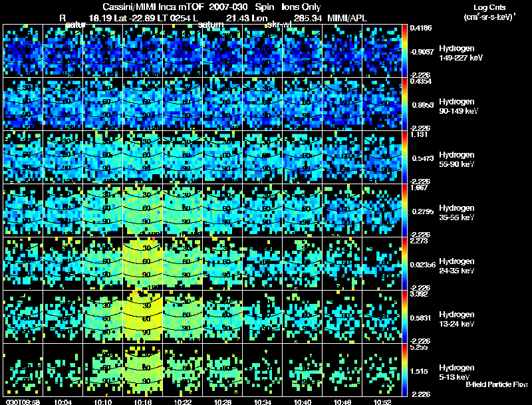This screenshot has height=405, width=532.
Task: Click the 'skr-wl' label above the panels
Action: coord(279,25)
